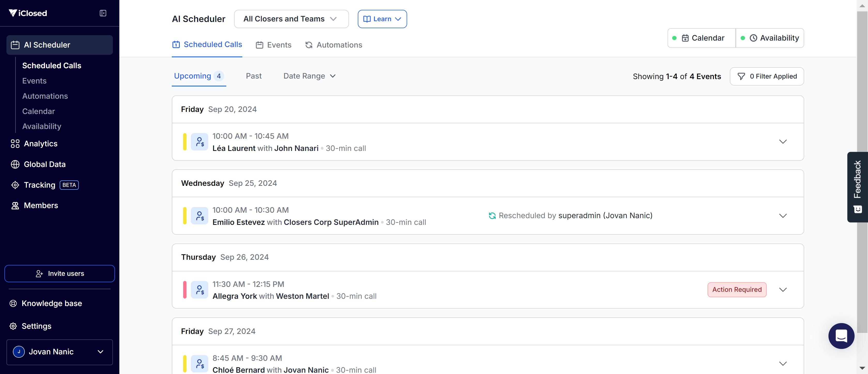Click the Settings gear icon

[x=13, y=326]
